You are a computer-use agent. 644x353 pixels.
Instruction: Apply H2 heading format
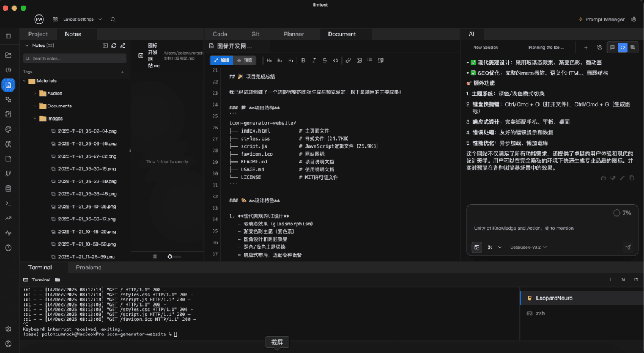(280, 60)
